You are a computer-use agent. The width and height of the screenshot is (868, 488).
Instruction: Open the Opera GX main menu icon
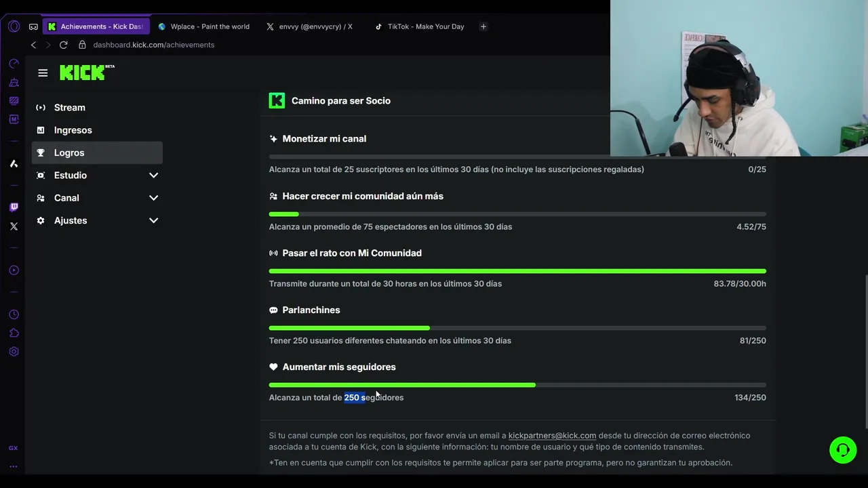tap(14, 26)
